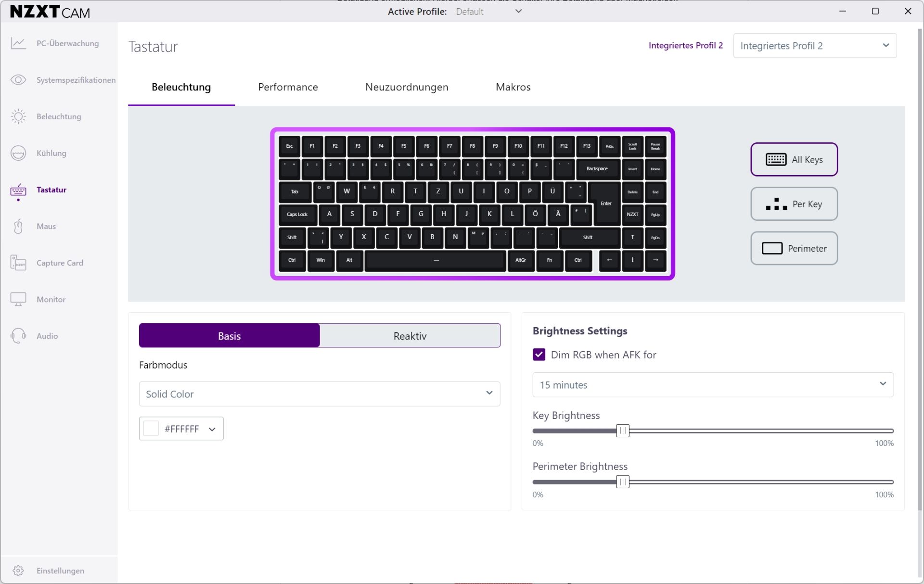Open the Makros tab
This screenshot has height=584, width=924.
(x=513, y=87)
